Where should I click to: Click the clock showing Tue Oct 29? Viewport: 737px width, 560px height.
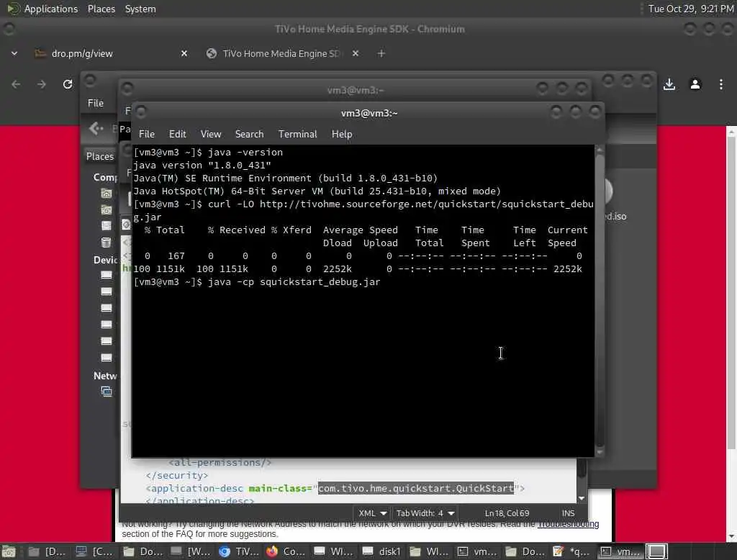click(x=690, y=9)
